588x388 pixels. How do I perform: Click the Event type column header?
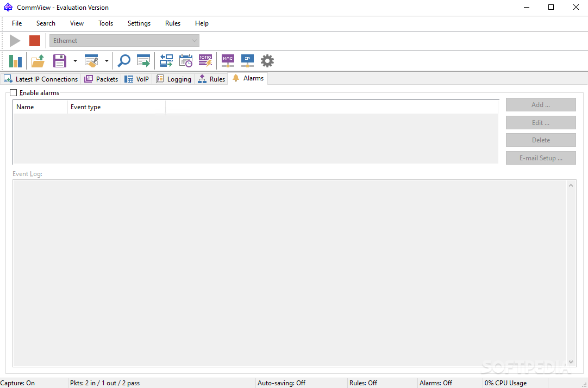[x=117, y=107]
